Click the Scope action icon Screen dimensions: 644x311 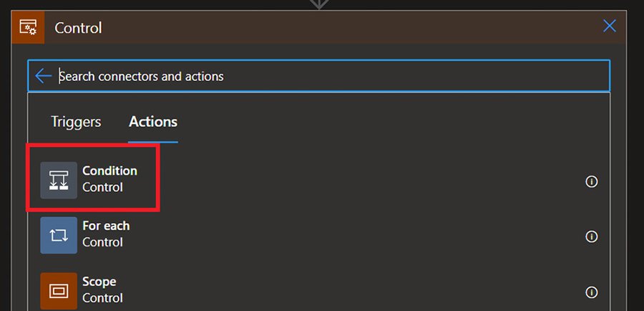(x=59, y=290)
